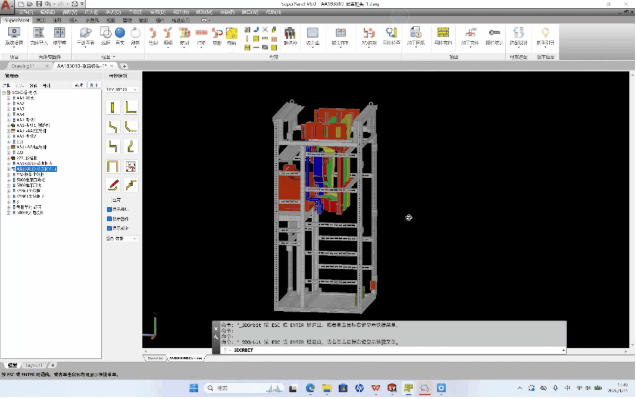Pick the inverted U-shaped busbar template
This screenshot has width=636, height=399.
(113, 166)
